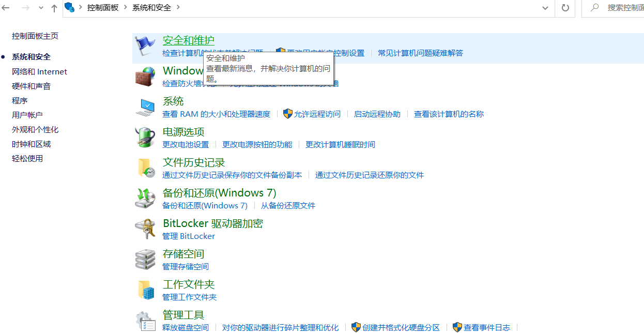Click the File History folder icon

pos(145,168)
